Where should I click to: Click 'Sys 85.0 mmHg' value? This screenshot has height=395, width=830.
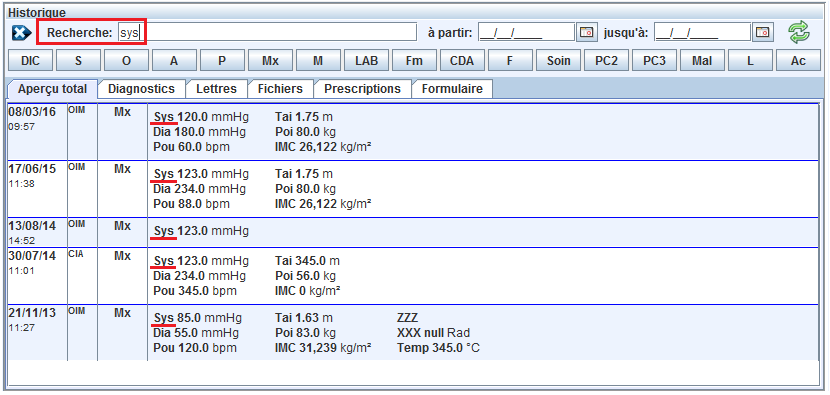[197, 318]
